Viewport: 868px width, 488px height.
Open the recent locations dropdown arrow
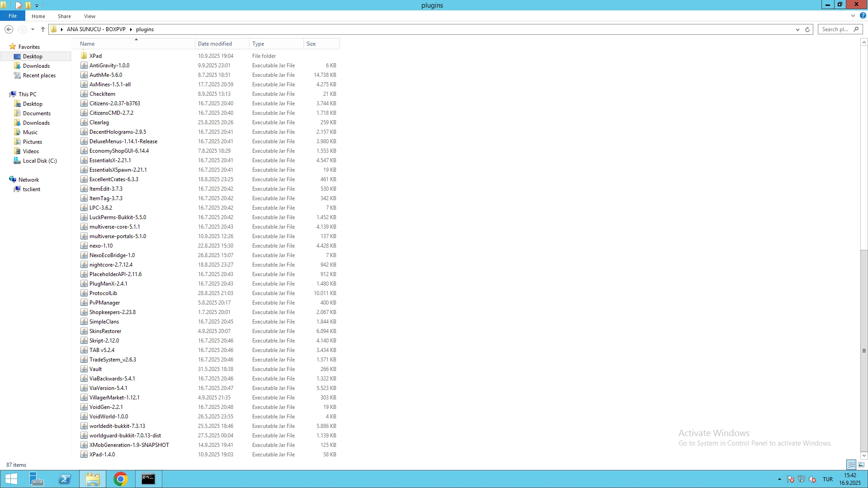tap(33, 29)
